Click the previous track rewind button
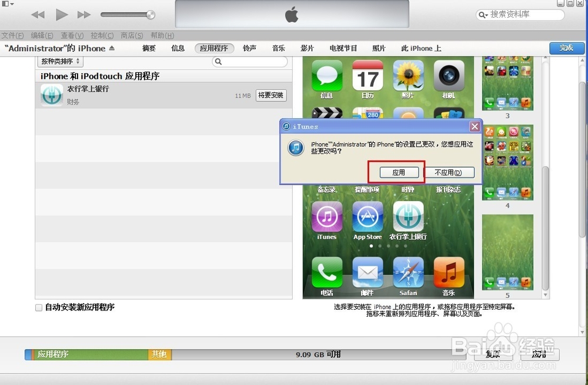 pyautogui.click(x=38, y=15)
